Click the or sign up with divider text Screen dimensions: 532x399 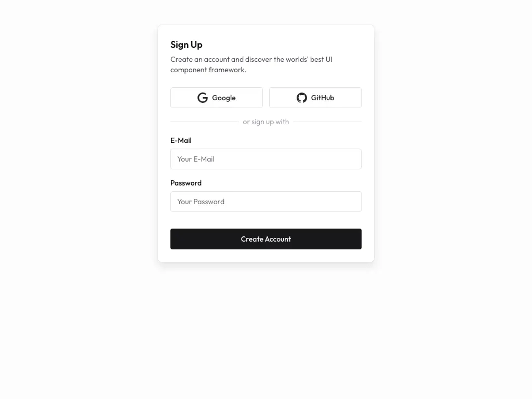point(266,122)
